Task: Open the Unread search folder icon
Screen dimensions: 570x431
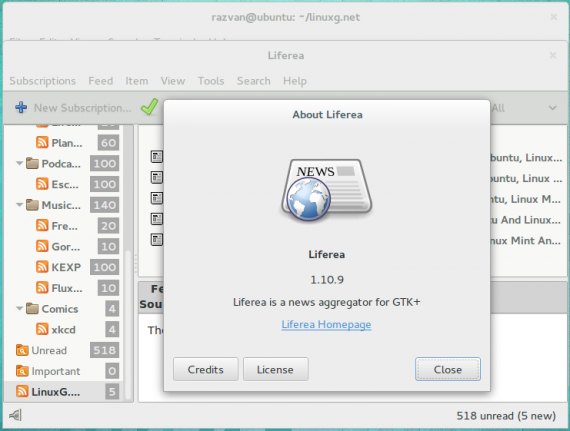Action: pyautogui.click(x=22, y=350)
